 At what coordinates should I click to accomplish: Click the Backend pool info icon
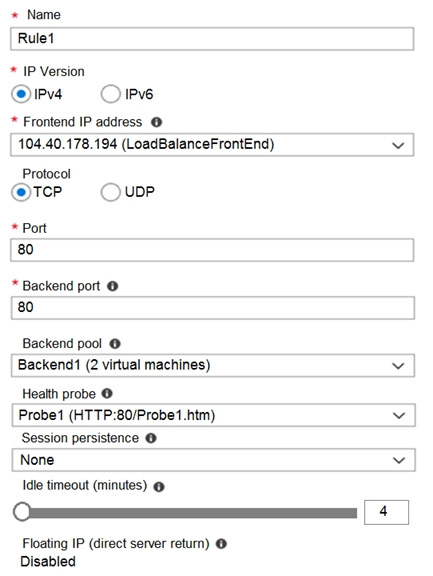point(115,344)
